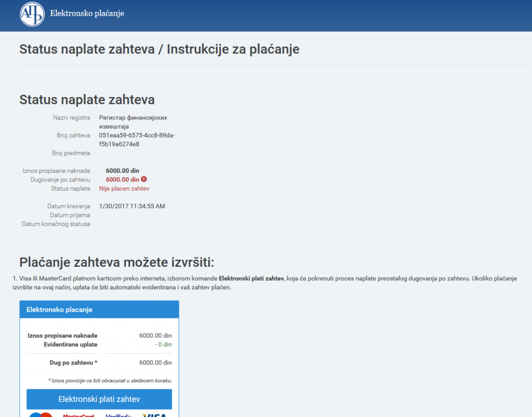The height and width of the screenshot is (417, 532).
Task: Click the request number starting with 051eaa59
Action: [x=137, y=140]
